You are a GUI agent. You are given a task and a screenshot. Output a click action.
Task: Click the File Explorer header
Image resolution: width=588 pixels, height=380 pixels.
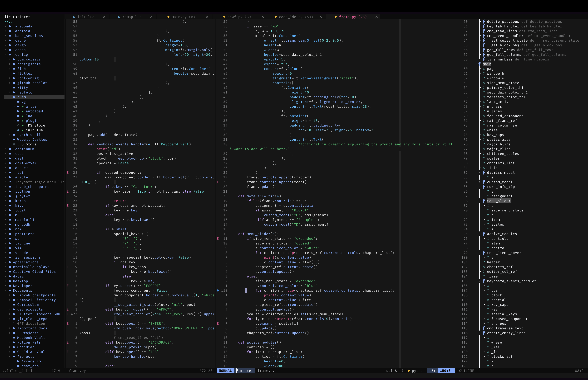click(16, 17)
